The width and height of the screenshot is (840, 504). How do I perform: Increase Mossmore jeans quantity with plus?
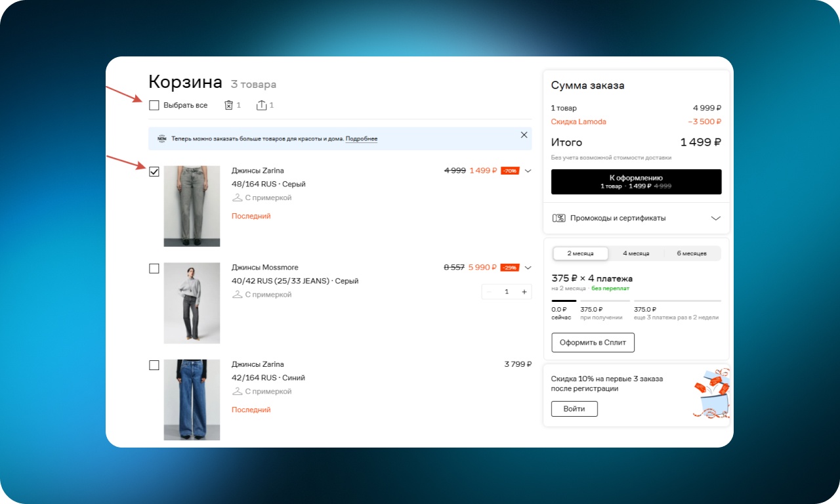524,292
